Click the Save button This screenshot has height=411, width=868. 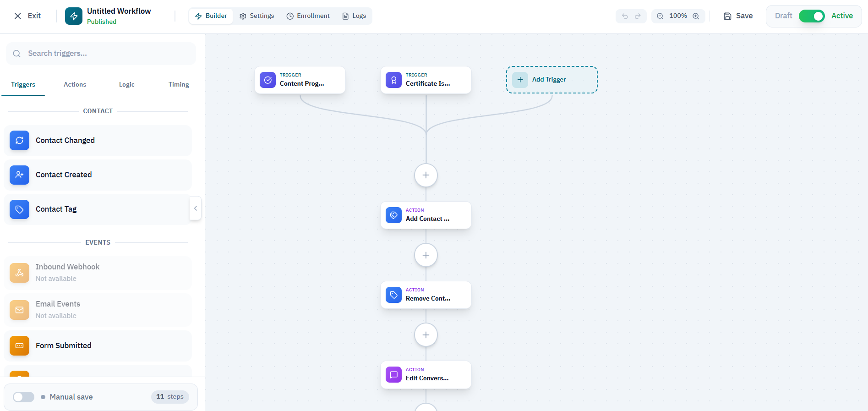coord(738,16)
